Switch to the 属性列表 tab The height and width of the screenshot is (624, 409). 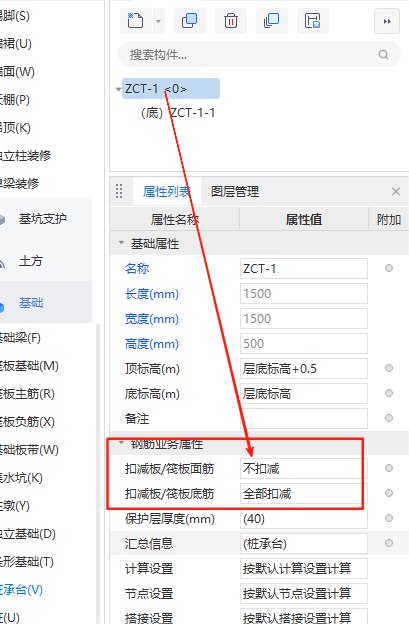tap(167, 192)
